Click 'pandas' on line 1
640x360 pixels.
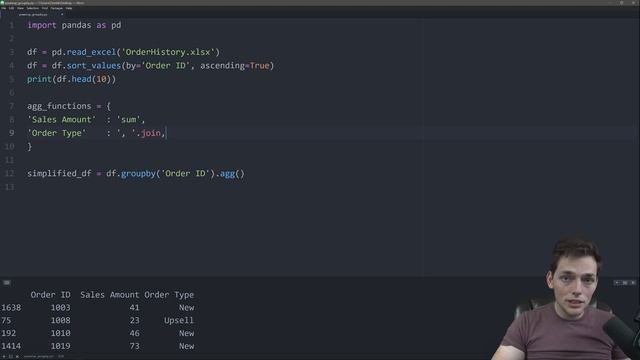tap(76, 25)
